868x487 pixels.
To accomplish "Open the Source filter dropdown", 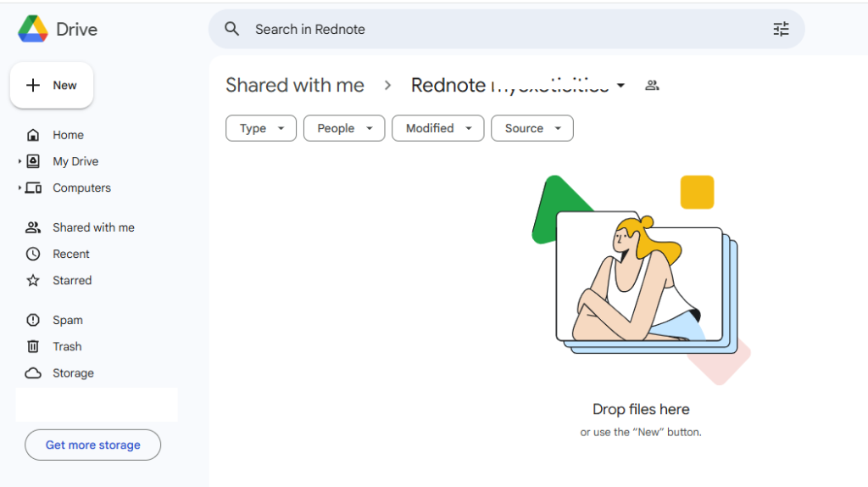I will tap(531, 128).
